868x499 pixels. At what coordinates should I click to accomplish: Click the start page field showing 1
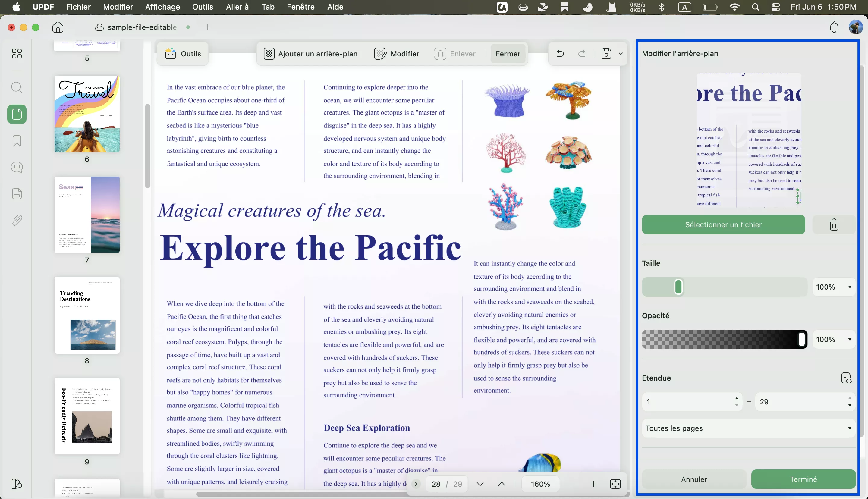[x=692, y=402]
